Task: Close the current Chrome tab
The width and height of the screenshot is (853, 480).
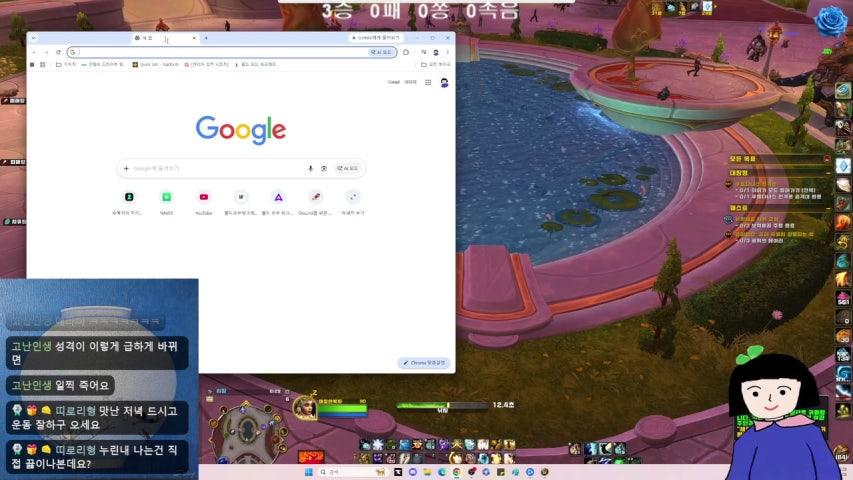Action: (194, 38)
